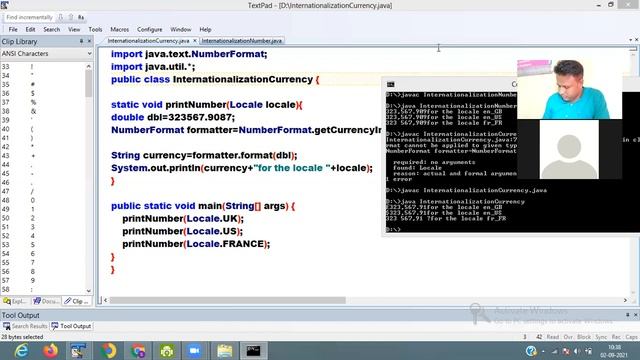Open the Document Selector panel tab

click(x=46, y=301)
